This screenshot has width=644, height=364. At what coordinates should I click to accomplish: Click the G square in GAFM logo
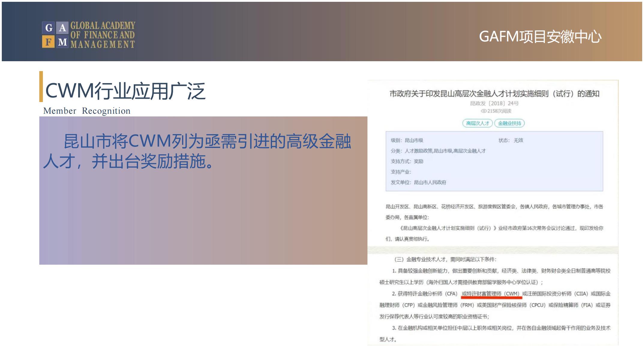click(x=49, y=28)
